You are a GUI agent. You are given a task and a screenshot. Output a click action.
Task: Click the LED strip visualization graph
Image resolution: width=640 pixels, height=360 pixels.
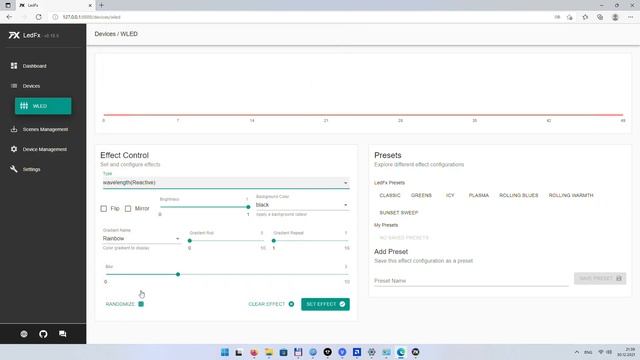[363, 93]
